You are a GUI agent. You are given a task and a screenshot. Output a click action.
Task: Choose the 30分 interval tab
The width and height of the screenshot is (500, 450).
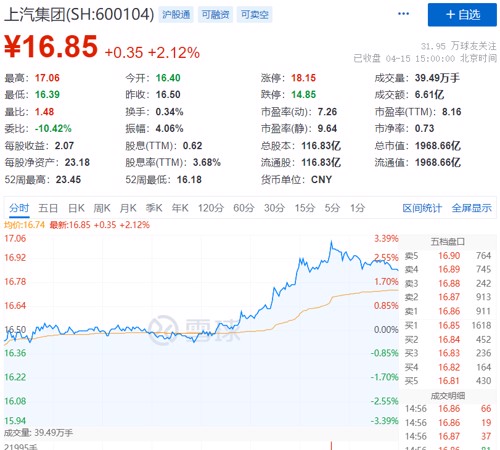click(274, 208)
